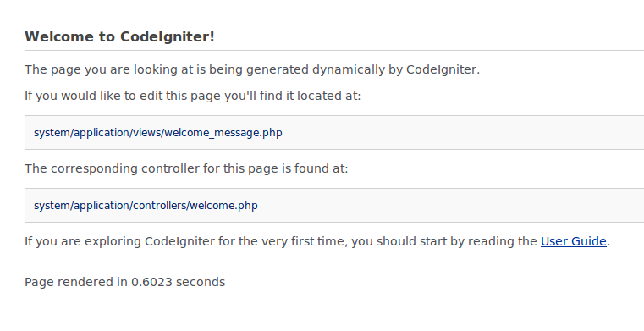Click the word 'application' in the controllers path
The image size is (644, 331).
102,206
